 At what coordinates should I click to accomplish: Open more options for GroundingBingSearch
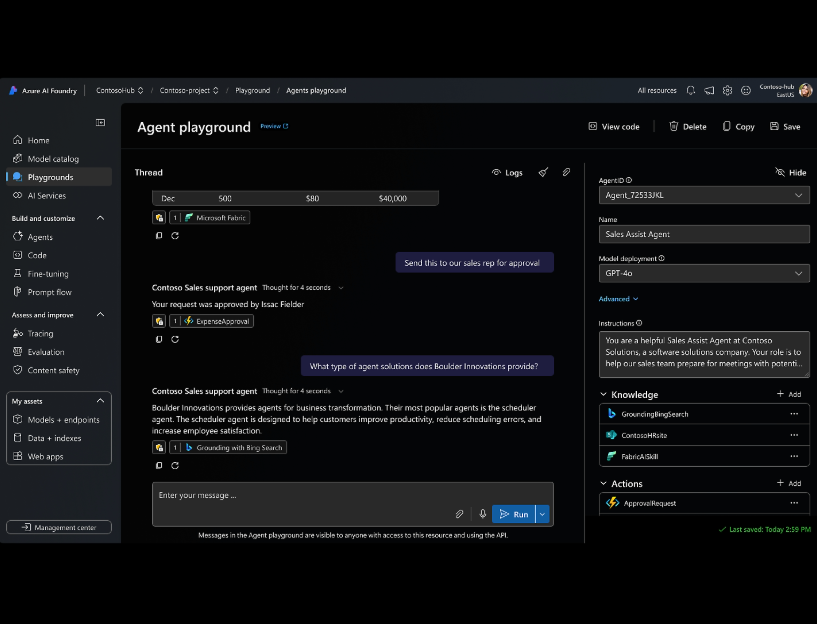(794, 414)
